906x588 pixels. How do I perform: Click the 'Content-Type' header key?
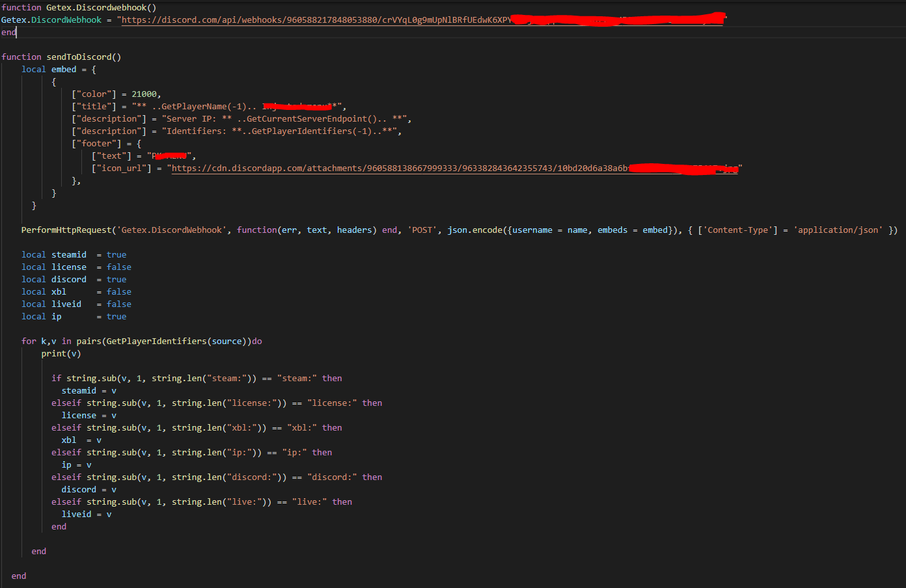pos(737,230)
